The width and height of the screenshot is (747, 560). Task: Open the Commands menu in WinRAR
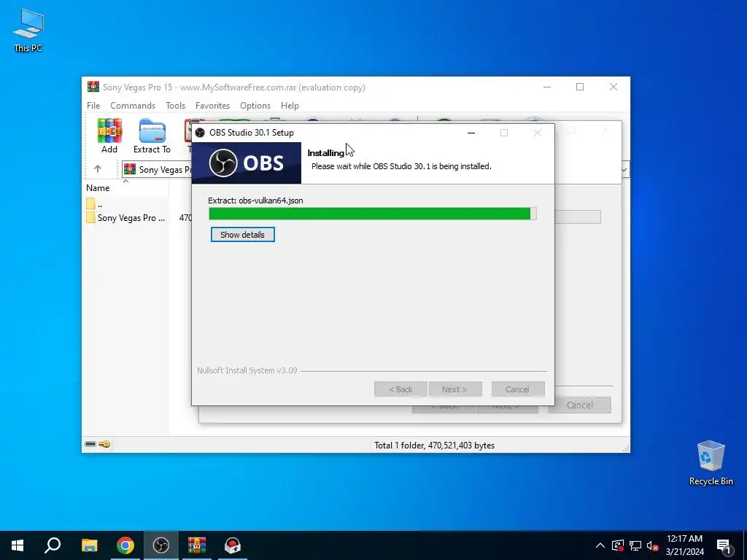[133, 106]
